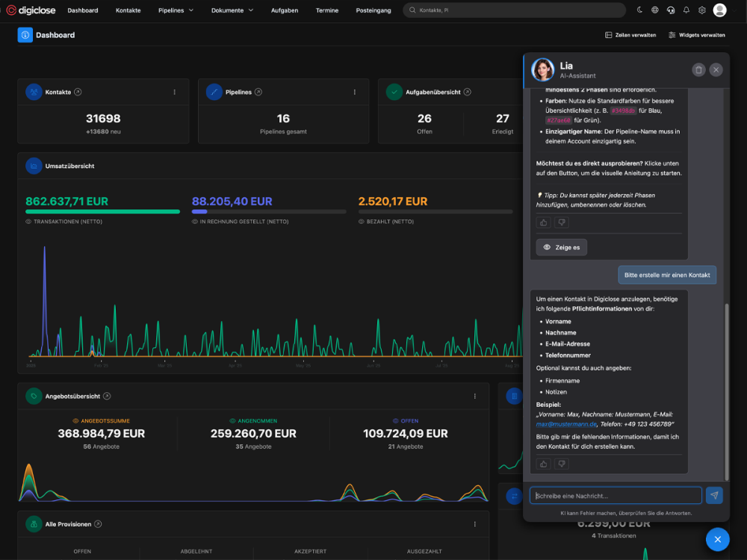Image resolution: width=747 pixels, height=560 pixels.
Task: Click the Umsatzübersicht widget icon
Action: 34,166
